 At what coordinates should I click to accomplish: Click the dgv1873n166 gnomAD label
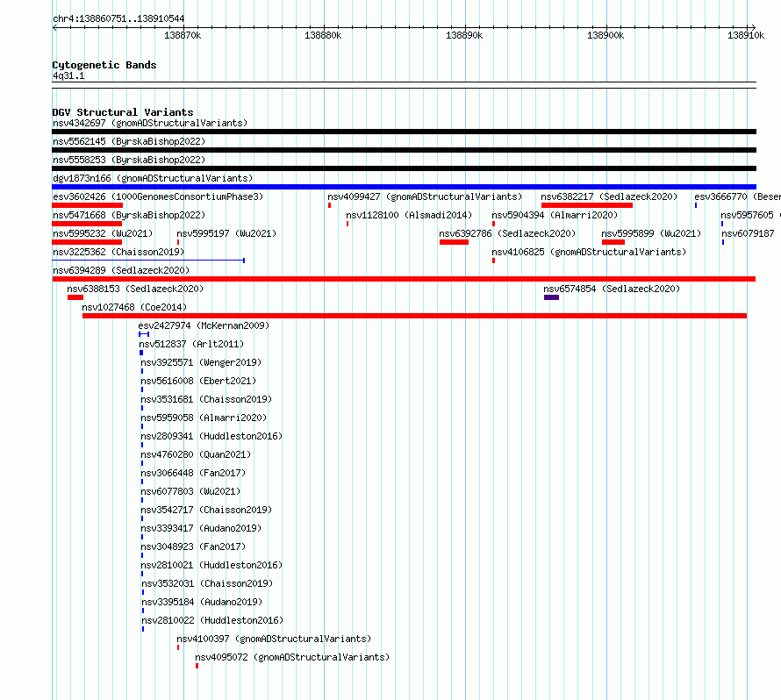point(153,178)
